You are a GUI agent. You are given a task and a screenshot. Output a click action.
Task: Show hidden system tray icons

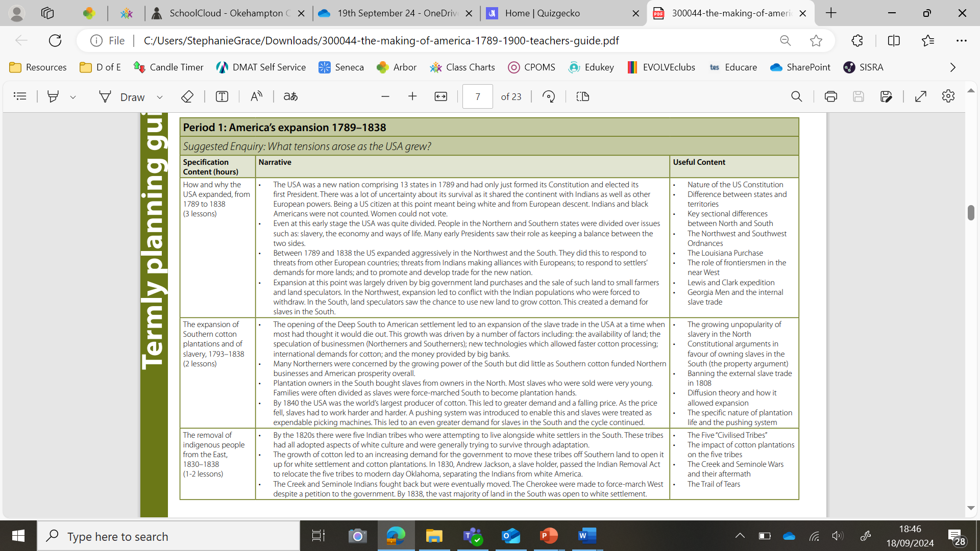coord(740,536)
